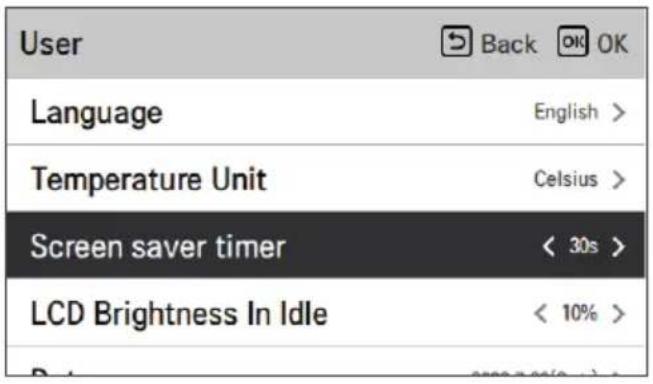Select the Temperature Unit menu row
The height and width of the screenshot is (384, 653).
pos(326,179)
